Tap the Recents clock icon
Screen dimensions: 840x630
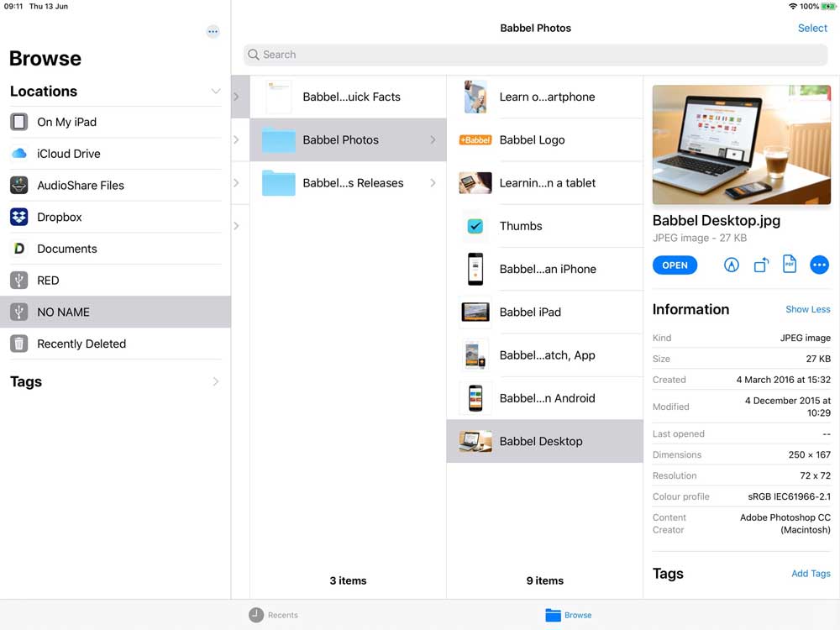coord(256,615)
